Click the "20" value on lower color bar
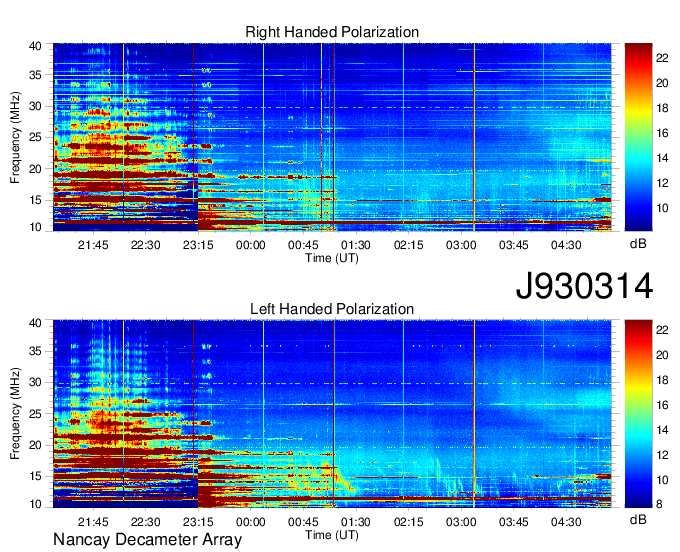Screen dimensions: 680x552 (662, 355)
